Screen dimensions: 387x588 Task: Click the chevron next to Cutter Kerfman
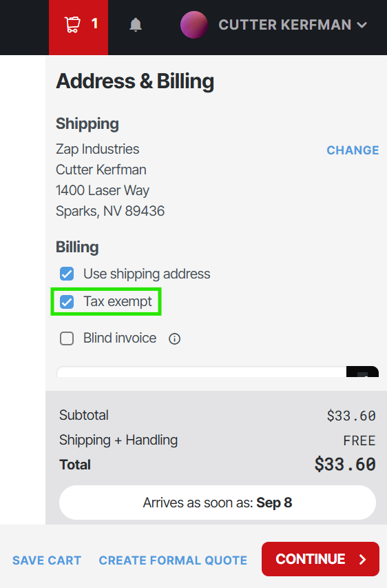pos(362,25)
